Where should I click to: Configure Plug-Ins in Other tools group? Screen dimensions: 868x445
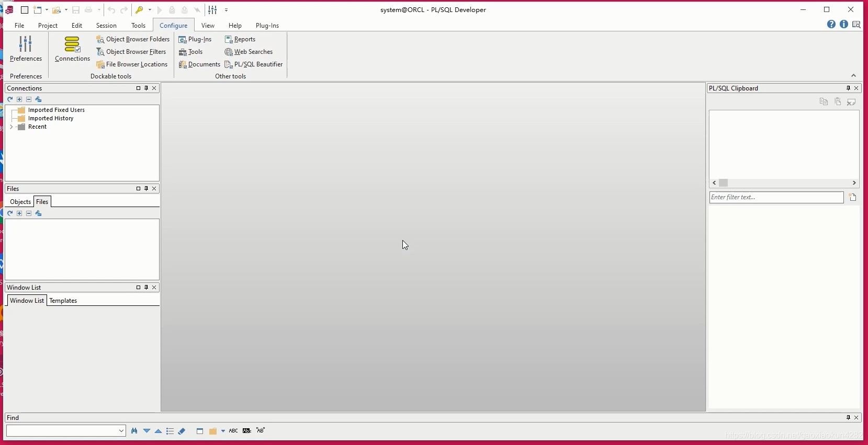point(195,39)
